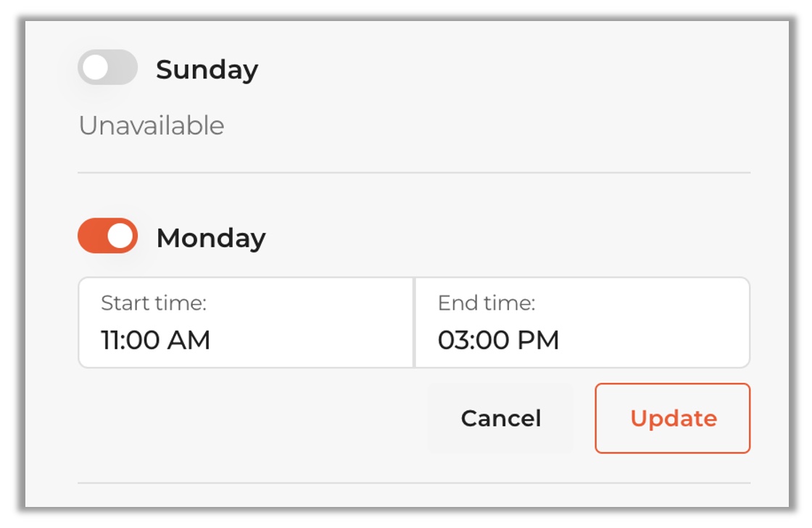Disable the Monday availability toggle
The height and width of the screenshot is (528, 812).
pos(107,236)
